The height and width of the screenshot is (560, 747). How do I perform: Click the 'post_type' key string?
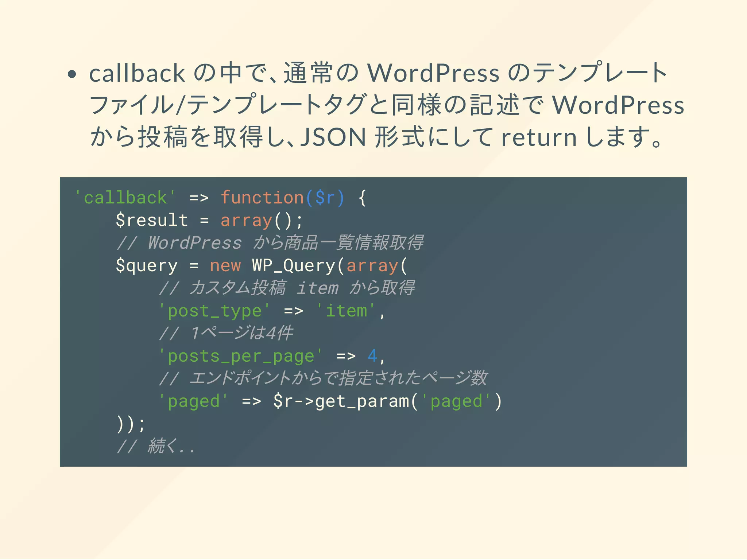click(x=214, y=311)
